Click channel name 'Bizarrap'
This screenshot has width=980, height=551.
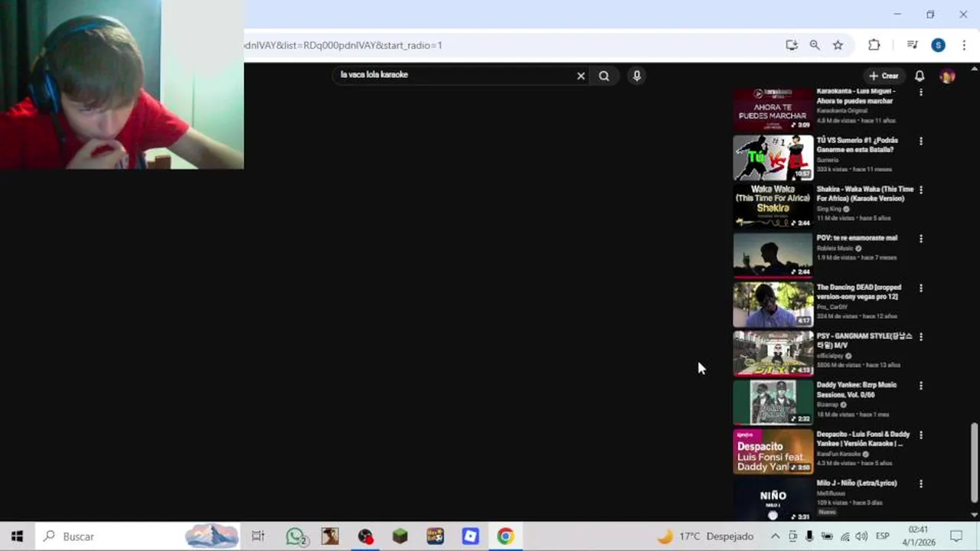click(x=827, y=405)
